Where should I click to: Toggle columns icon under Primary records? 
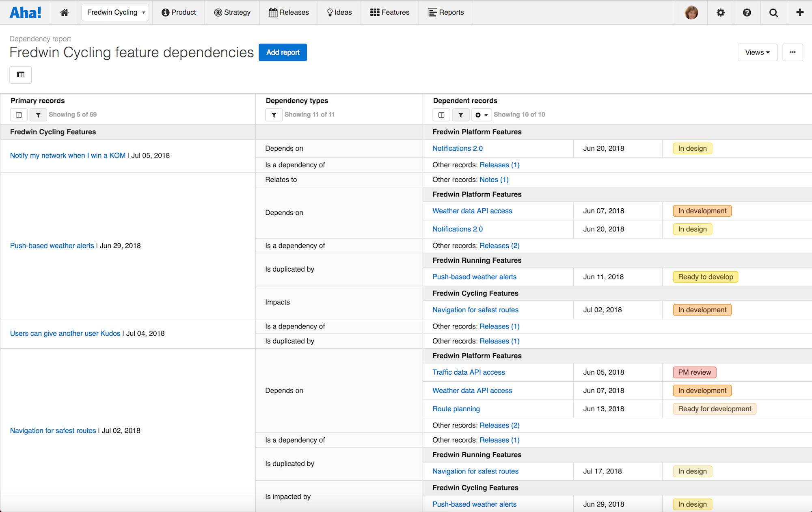(x=19, y=115)
